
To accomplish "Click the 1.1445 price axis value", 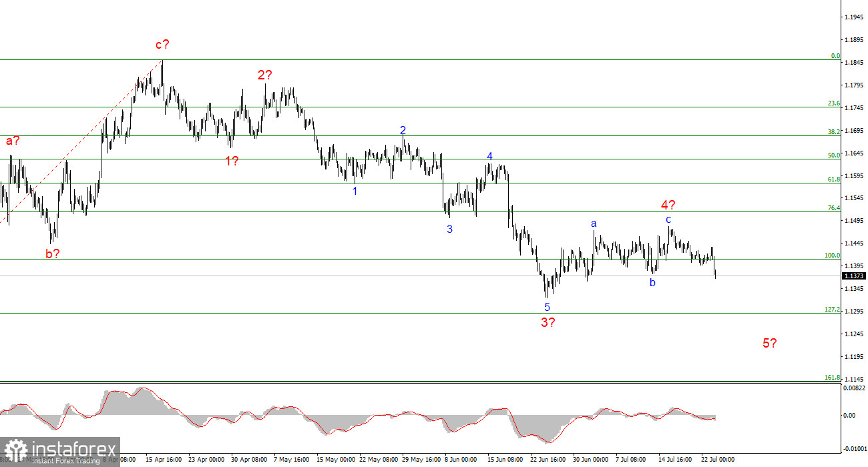I will pos(854,244).
